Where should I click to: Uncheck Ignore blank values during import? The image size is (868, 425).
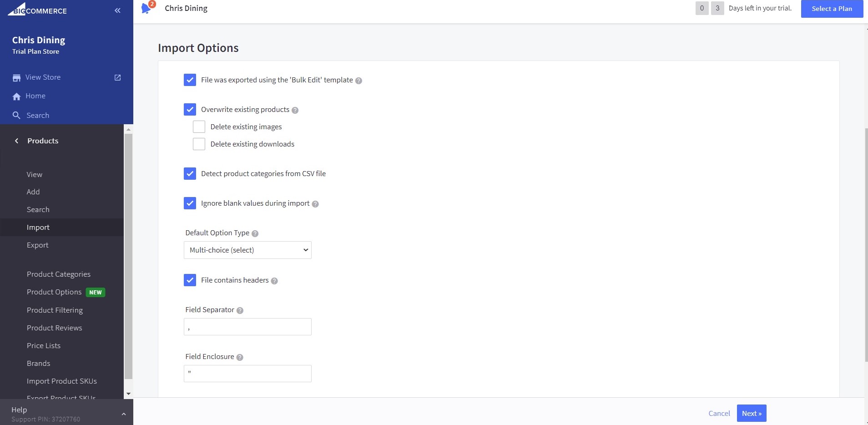pos(190,203)
